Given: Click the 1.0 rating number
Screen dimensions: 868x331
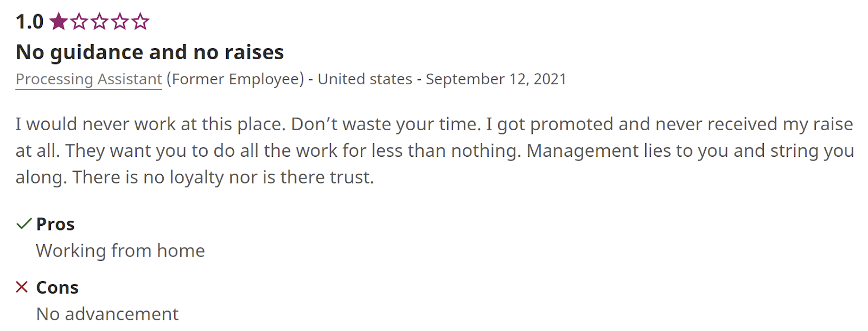Looking at the screenshot, I should point(29,22).
